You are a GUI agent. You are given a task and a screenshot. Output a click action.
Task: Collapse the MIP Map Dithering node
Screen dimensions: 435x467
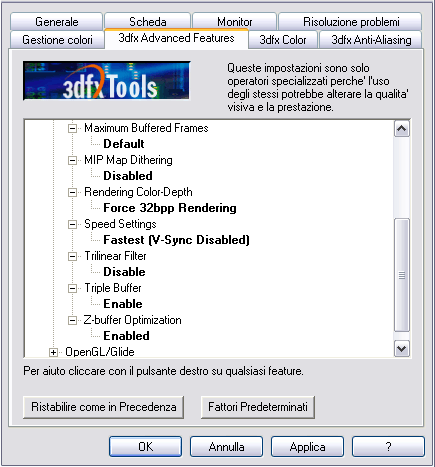(72, 160)
